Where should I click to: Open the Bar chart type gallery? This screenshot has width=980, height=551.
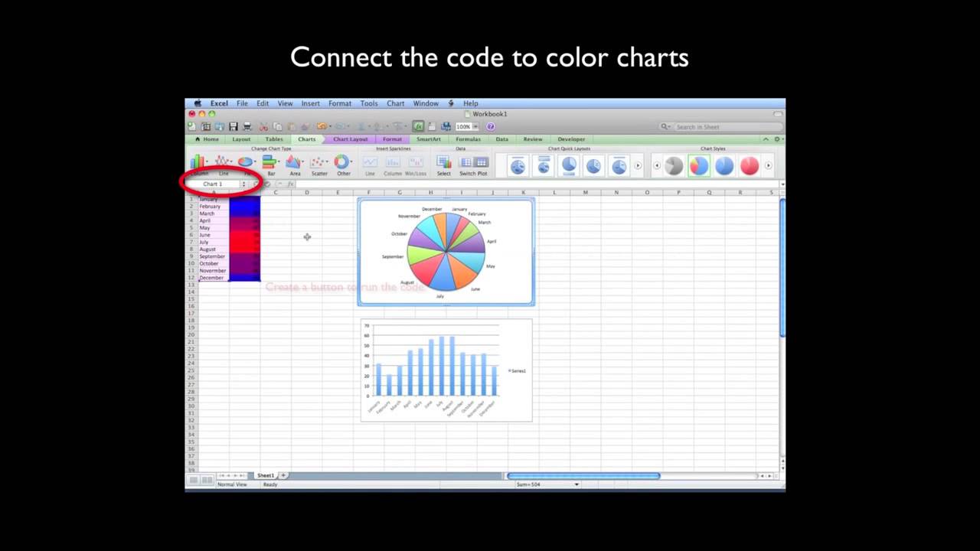271,164
